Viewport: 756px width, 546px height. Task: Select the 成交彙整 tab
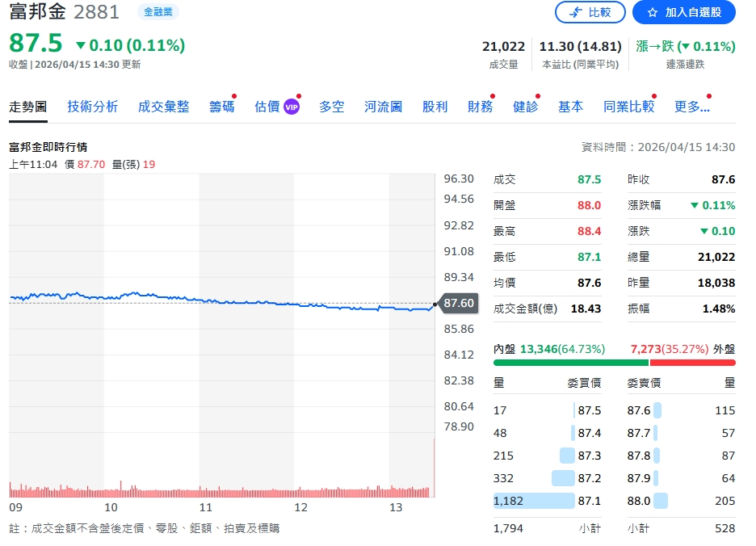(x=163, y=106)
